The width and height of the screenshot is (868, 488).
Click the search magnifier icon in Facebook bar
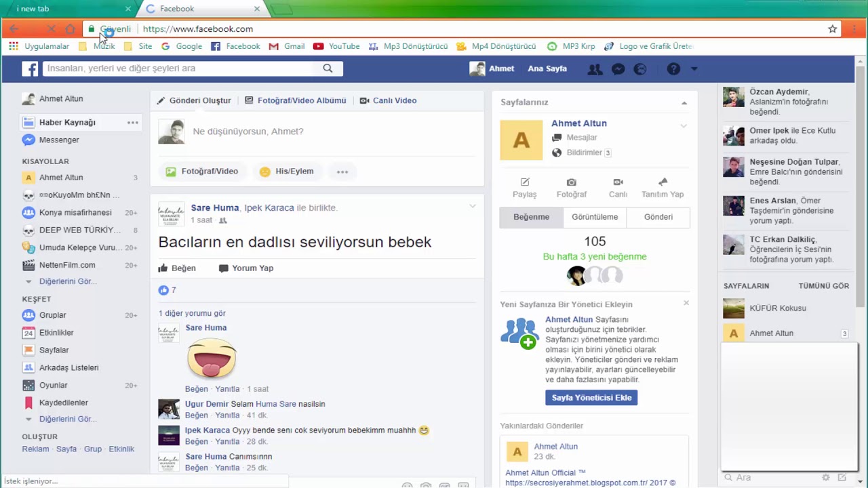point(328,68)
